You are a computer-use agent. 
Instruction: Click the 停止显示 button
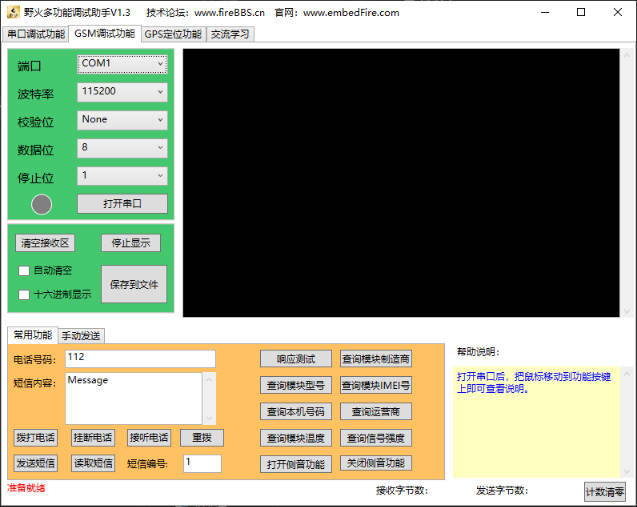tap(131, 243)
